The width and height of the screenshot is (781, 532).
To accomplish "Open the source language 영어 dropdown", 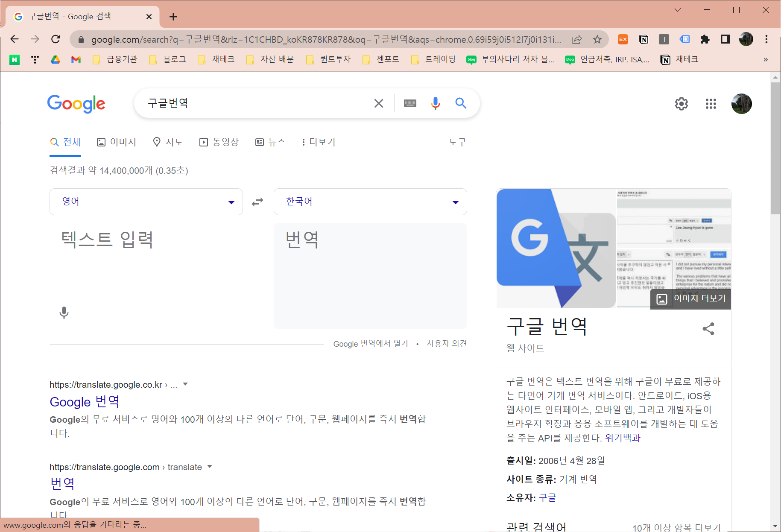I will point(146,202).
